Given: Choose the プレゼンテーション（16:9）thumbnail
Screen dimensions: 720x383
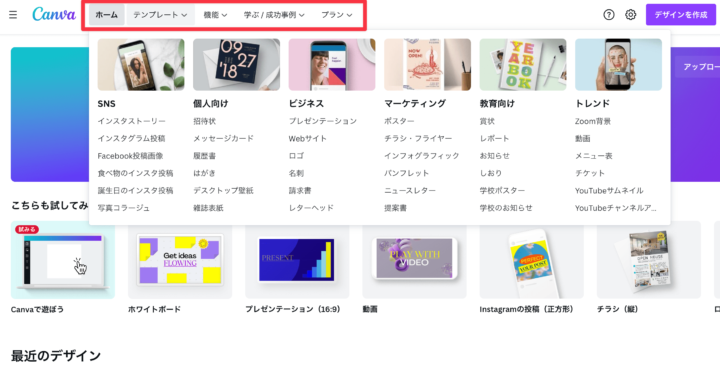Looking at the screenshot, I should (297, 260).
